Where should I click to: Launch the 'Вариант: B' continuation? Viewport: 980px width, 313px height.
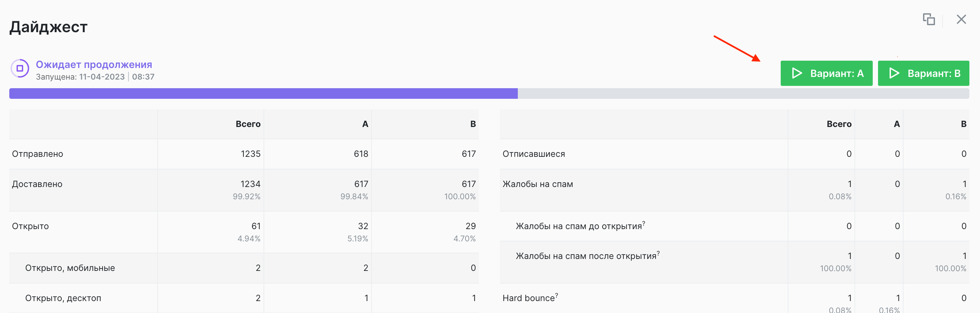click(x=923, y=73)
